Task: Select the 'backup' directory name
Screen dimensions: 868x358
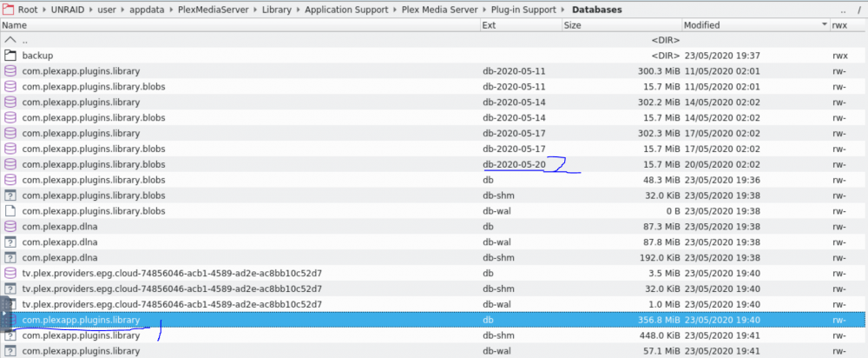Action: point(37,56)
